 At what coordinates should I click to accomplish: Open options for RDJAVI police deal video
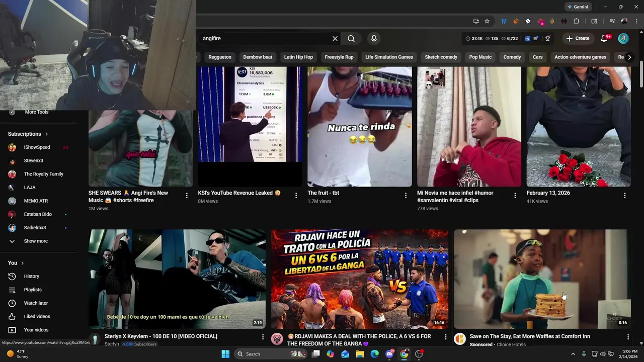click(x=445, y=337)
